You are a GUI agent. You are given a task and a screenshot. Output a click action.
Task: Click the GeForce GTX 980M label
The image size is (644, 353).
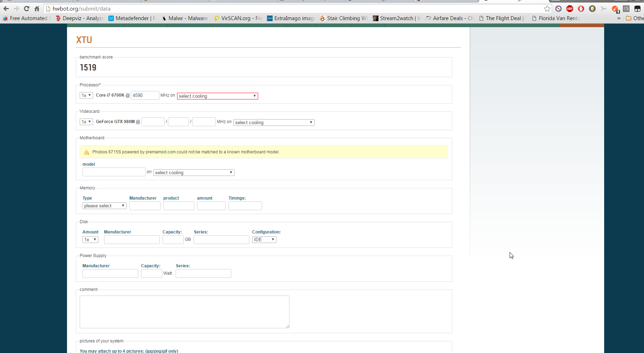click(x=115, y=122)
